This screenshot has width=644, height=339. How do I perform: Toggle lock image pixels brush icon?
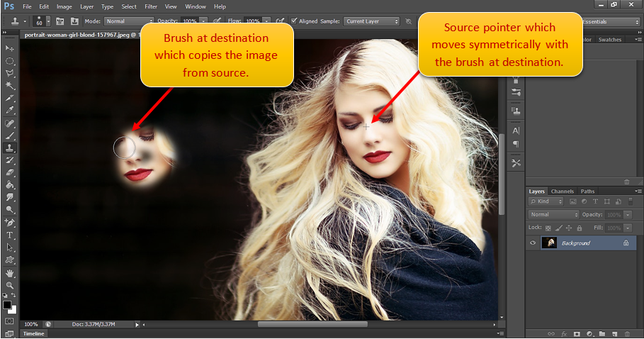pos(558,228)
